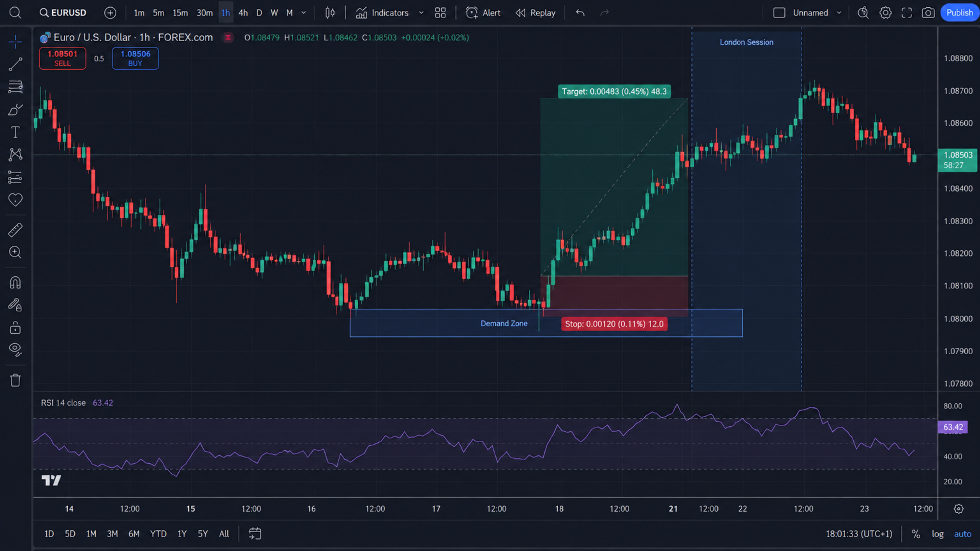This screenshot has width=980, height=551.
Task: Toggle stay in drawing mode
Action: [15, 305]
